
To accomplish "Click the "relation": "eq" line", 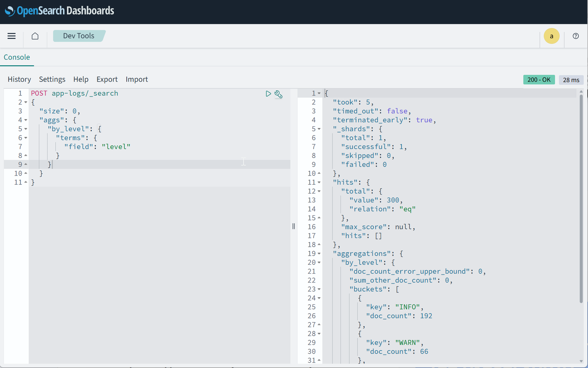I will (383, 209).
